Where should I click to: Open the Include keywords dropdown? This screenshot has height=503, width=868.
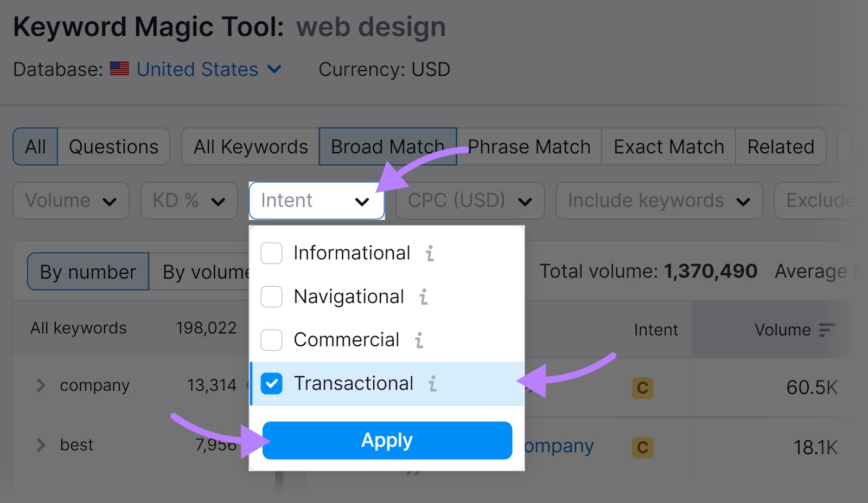(658, 201)
